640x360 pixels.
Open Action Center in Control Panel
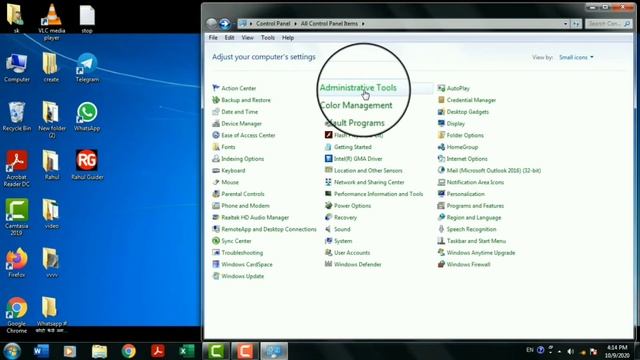(234, 88)
